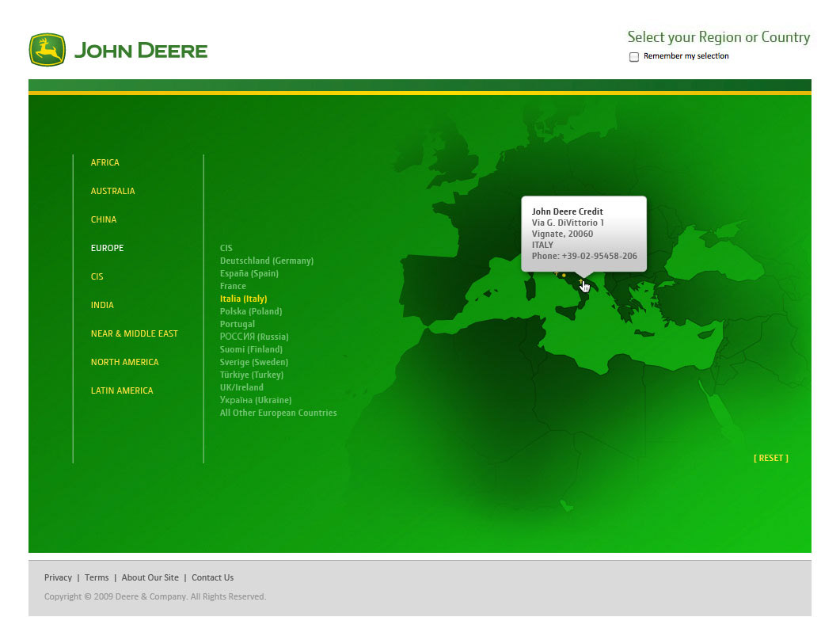Screen dimensions: 840x617
Task: Click the Select your Region or Country heading
Action: click(x=718, y=37)
